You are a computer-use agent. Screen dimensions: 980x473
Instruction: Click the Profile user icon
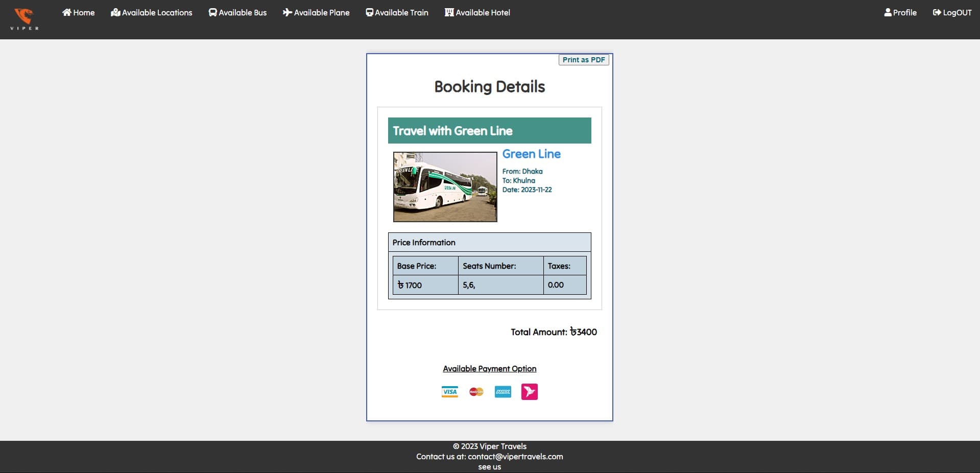[x=888, y=12]
